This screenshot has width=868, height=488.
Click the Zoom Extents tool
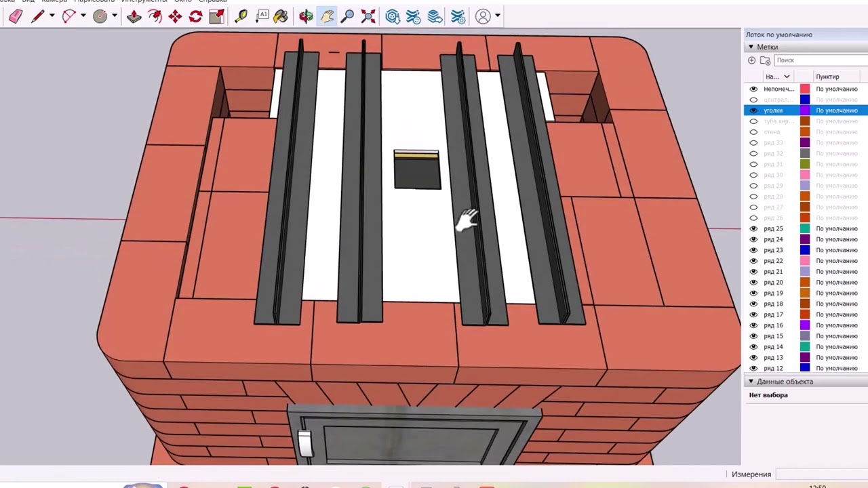click(368, 16)
